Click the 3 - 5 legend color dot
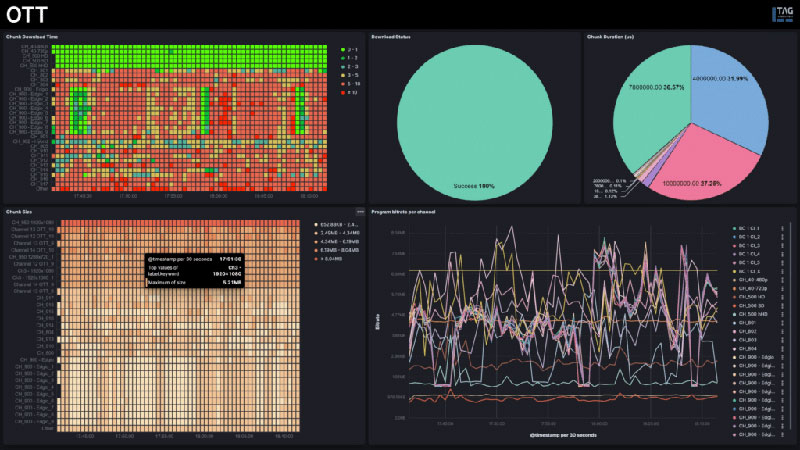The width and height of the screenshot is (800, 450). (343, 74)
